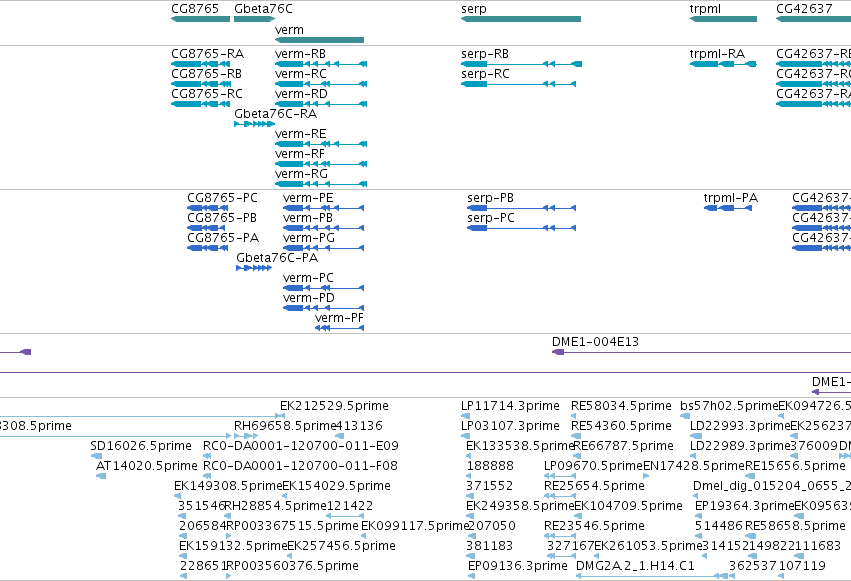The height and width of the screenshot is (581, 851).
Task: Select the verm-PD protein feature
Action: click(323, 308)
